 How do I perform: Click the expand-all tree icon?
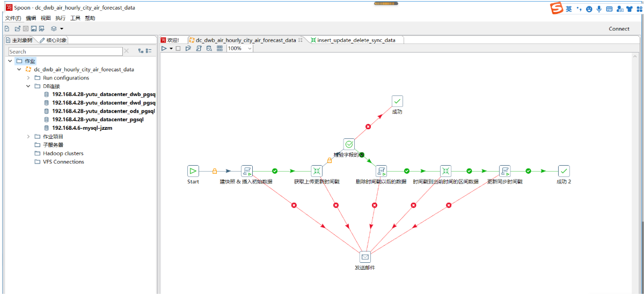(x=141, y=51)
